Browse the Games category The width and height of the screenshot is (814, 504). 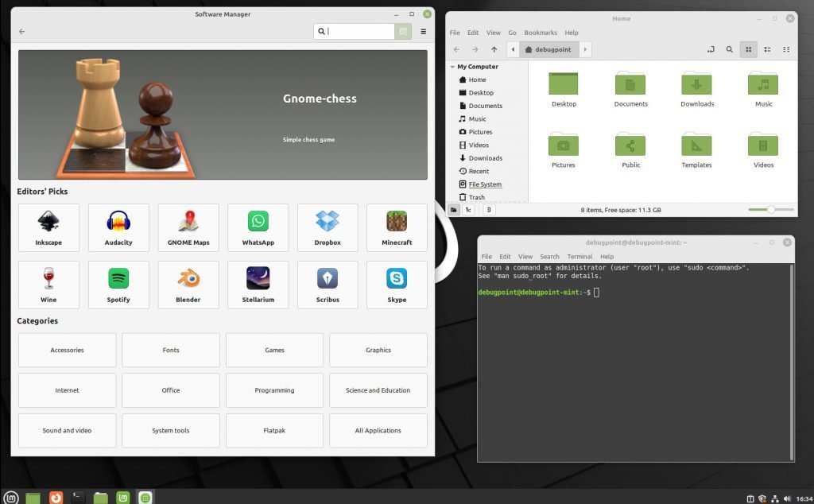(274, 350)
